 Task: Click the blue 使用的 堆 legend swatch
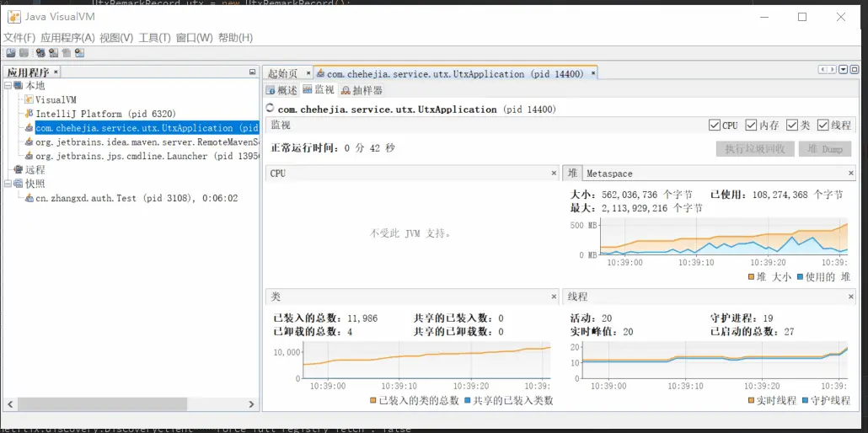point(800,277)
